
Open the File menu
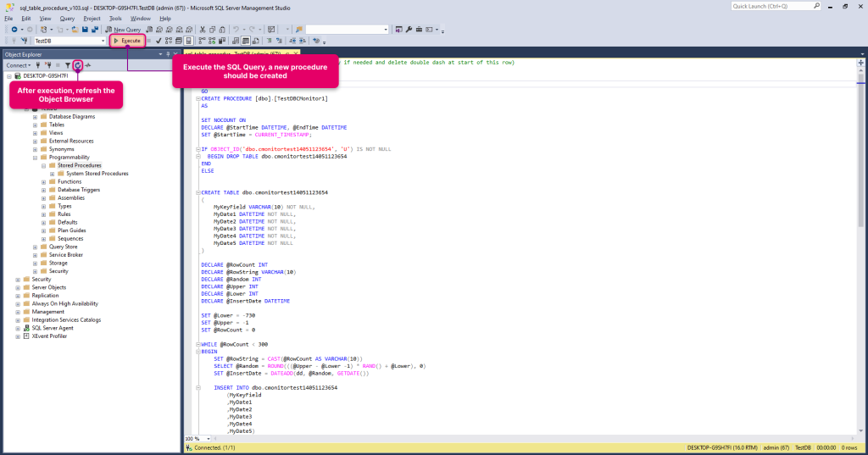(x=8, y=19)
